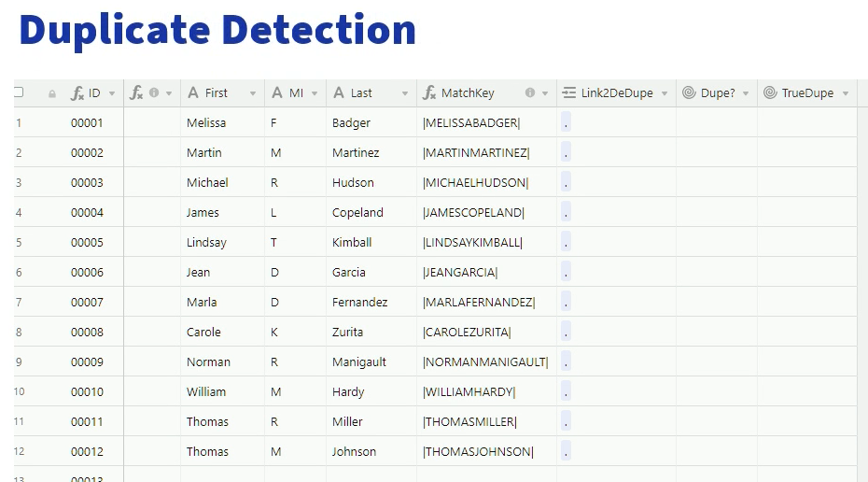Select the |JAMESCOPELAND| MatchKey cell
This screenshot has width=868, height=482.
486,212
